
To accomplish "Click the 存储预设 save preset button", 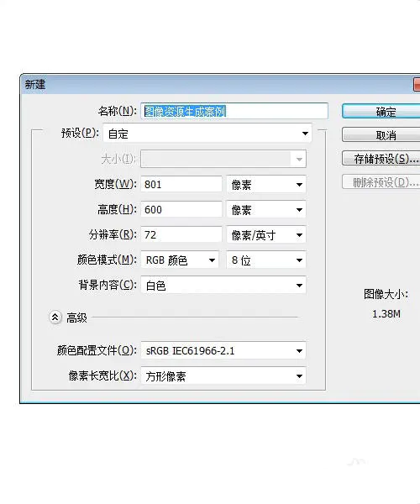I will 381,159.
